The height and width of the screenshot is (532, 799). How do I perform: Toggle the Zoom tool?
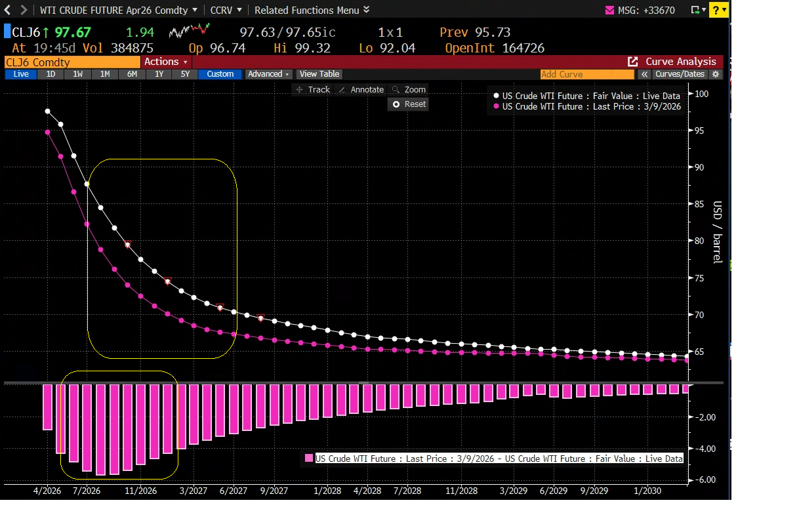(x=408, y=89)
